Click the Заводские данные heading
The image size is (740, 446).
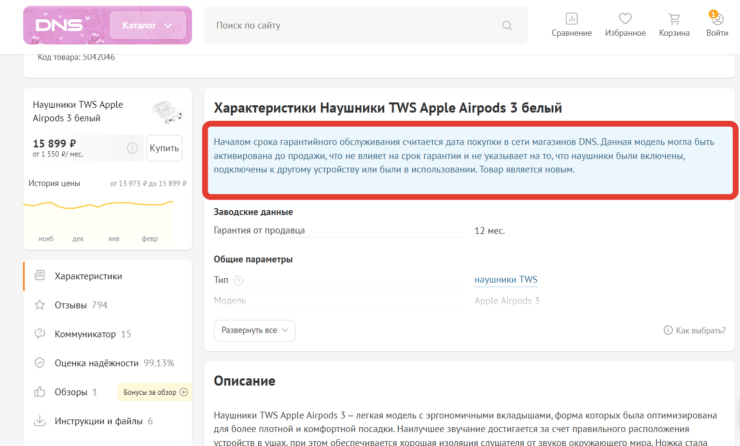pos(253,212)
